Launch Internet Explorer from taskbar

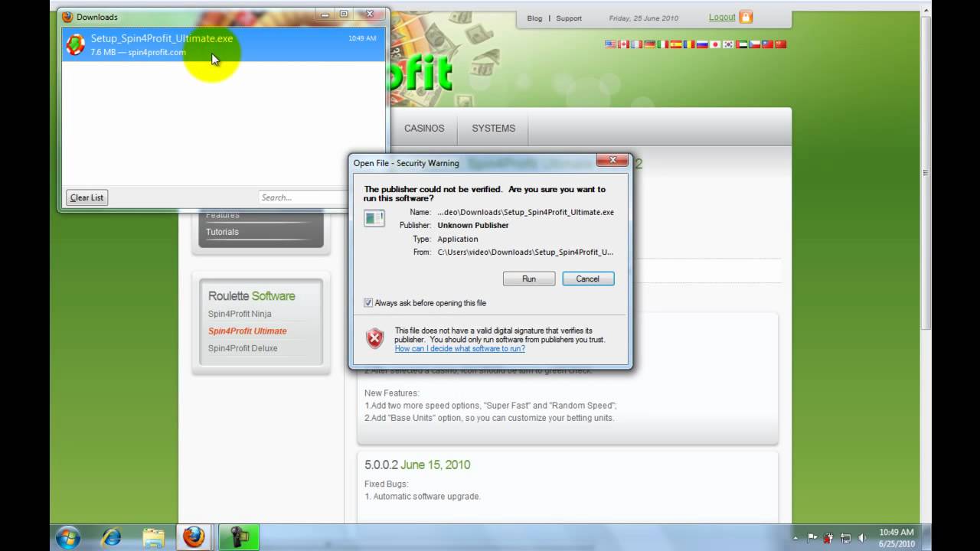[x=111, y=537]
